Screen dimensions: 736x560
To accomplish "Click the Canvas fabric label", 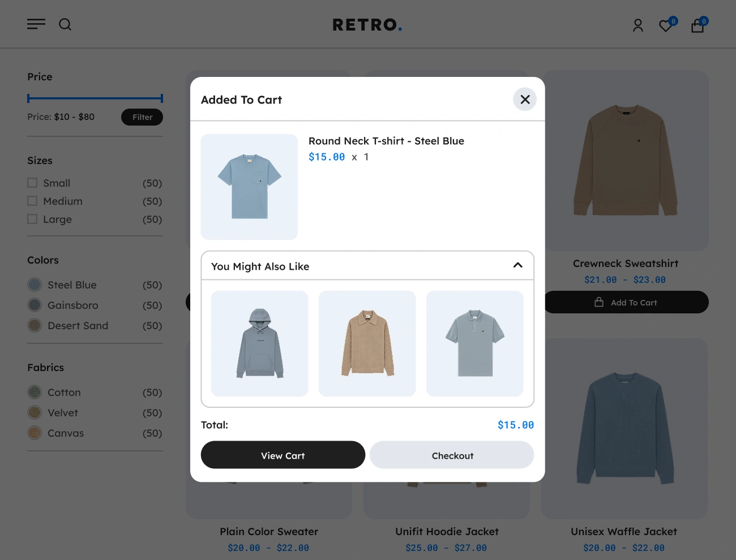I will [x=66, y=433].
